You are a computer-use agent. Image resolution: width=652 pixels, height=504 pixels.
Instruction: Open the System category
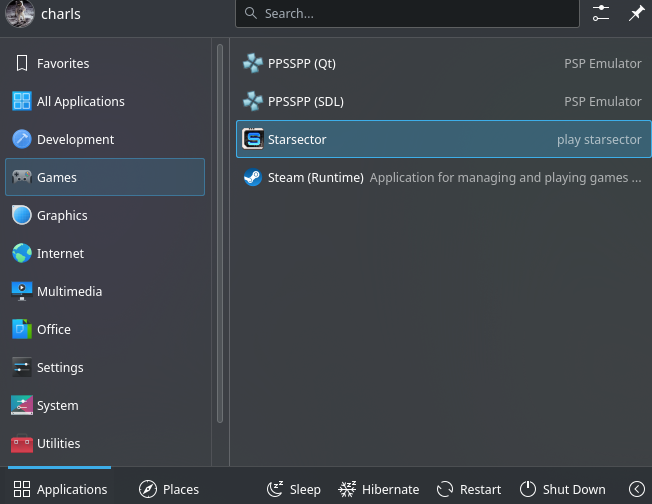(105, 405)
